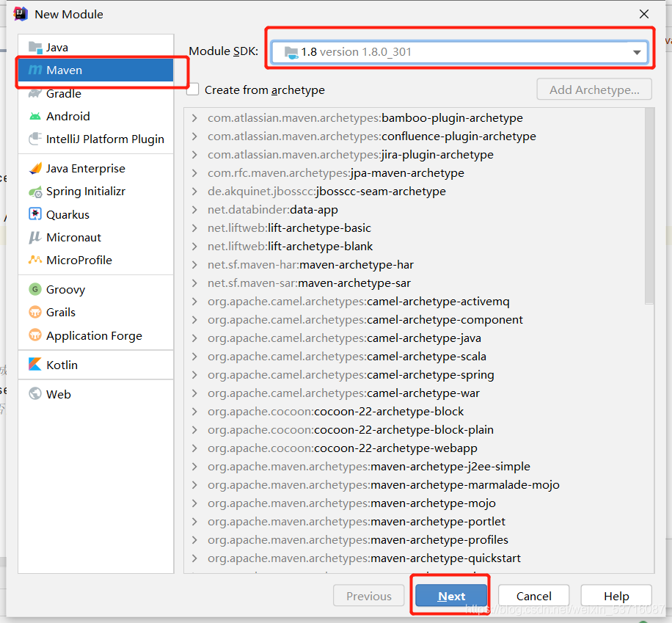Viewport: 672px width, 623px height.
Task: Open the Module SDK dropdown arrow
Action: (x=637, y=52)
